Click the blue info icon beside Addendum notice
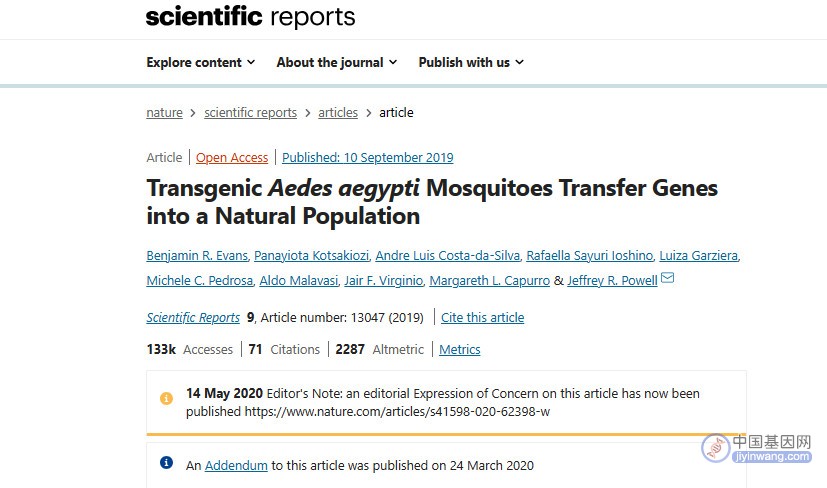Image resolution: width=827 pixels, height=488 pixels. click(x=166, y=463)
